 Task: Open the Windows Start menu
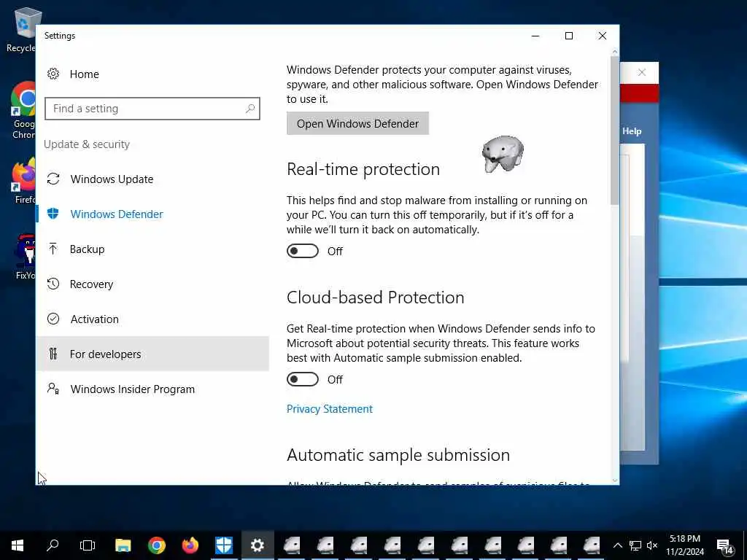tap(18, 545)
